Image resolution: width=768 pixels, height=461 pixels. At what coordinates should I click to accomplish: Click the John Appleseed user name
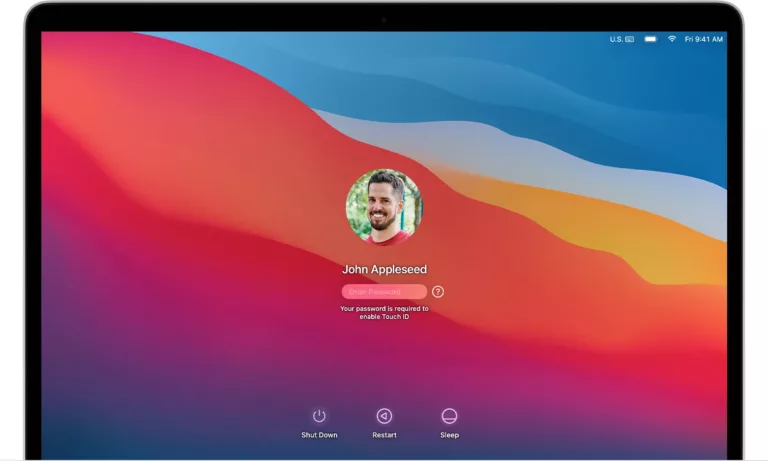384,269
